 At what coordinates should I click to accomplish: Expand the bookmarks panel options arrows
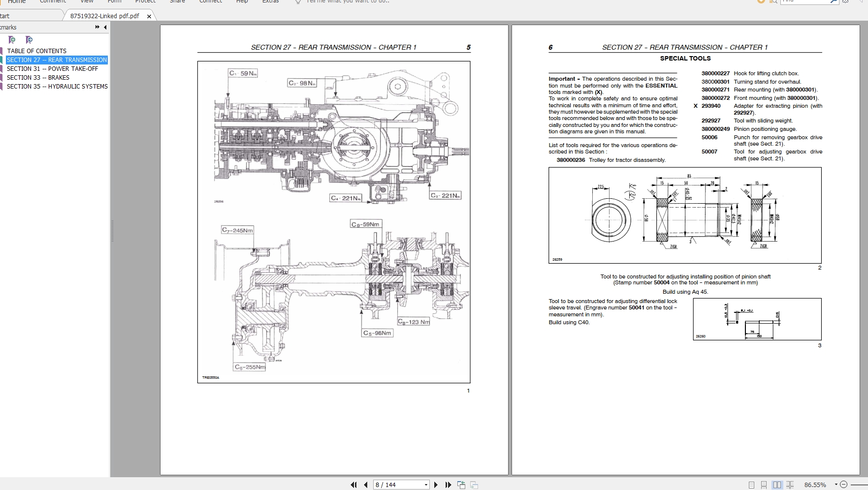click(x=97, y=27)
